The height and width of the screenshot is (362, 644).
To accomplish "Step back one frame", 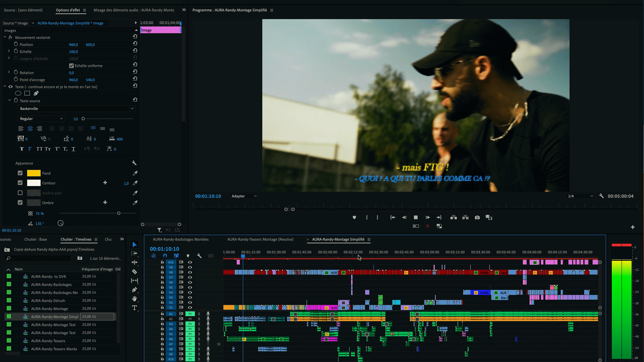I will [x=404, y=218].
